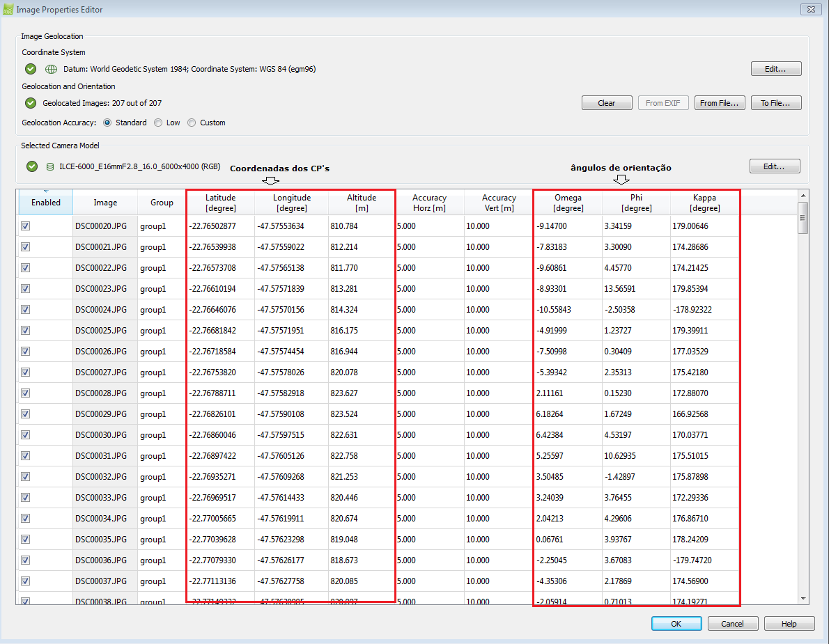Screen dimensions: 829x644
Task: Click the camera model green check icon
Action: tap(32, 166)
